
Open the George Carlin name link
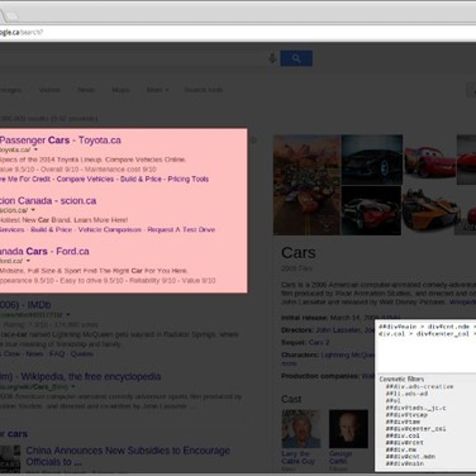340,457
